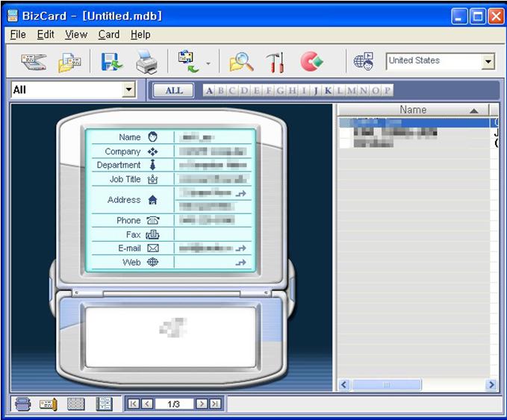Click the scan business card toolbar icon
The height and width of the screenshot is (420, 507).
click(34, 62)
